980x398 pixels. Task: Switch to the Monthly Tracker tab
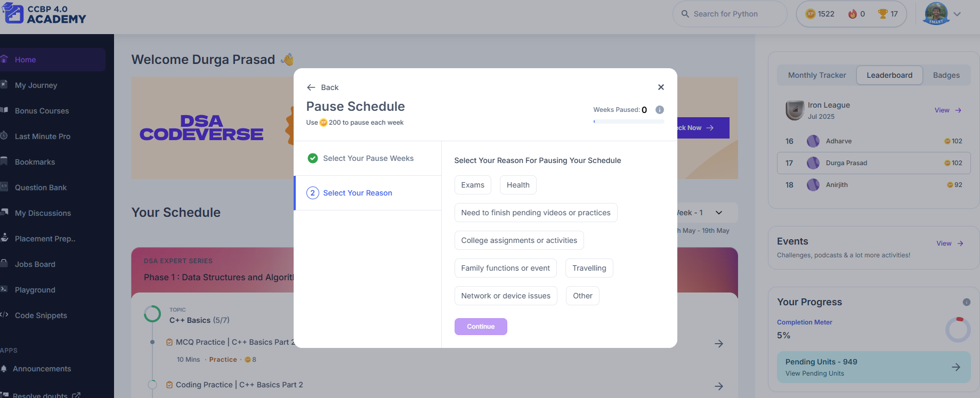pos(817,75)
